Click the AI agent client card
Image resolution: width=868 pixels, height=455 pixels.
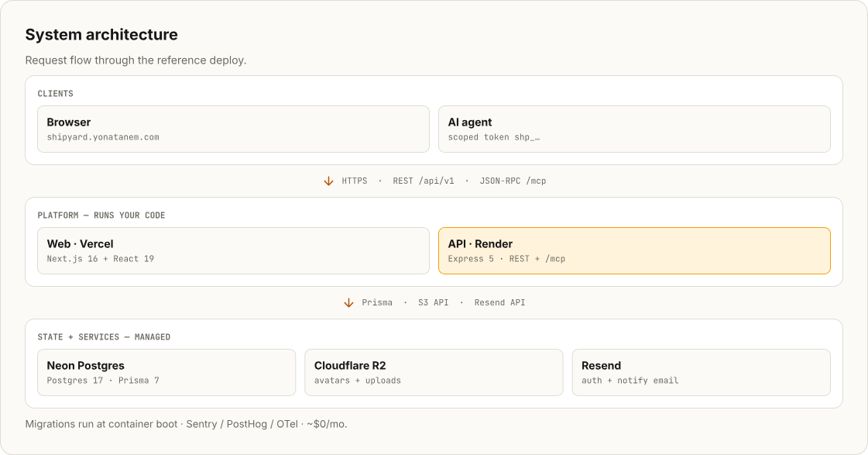(634, 129)
